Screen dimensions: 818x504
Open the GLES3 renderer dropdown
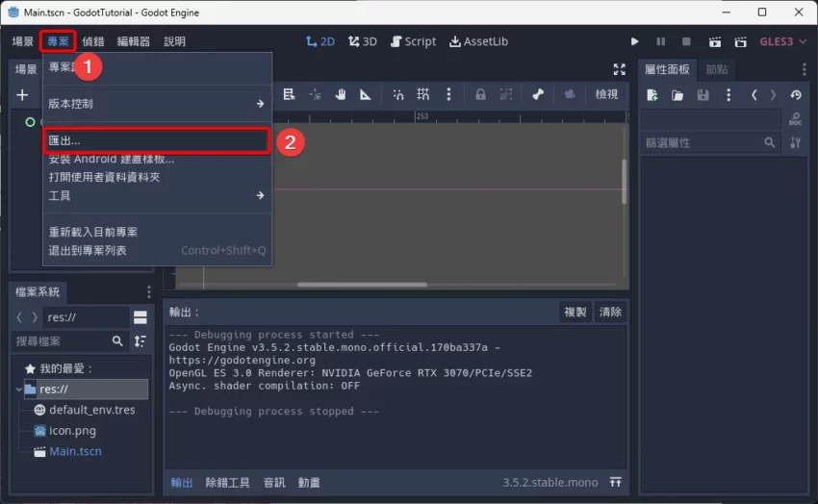pyautogui.click(x=783, y=41)
